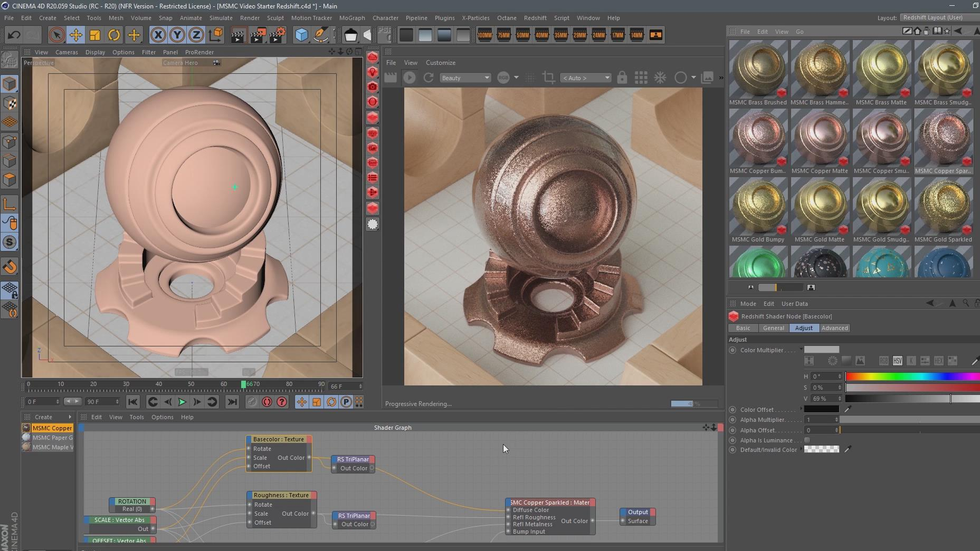Image resolution: width=980 pixels, height=551 pixels.
Task: Click the Color Multiplier color swatch
Action: click(x=821, y=350)
